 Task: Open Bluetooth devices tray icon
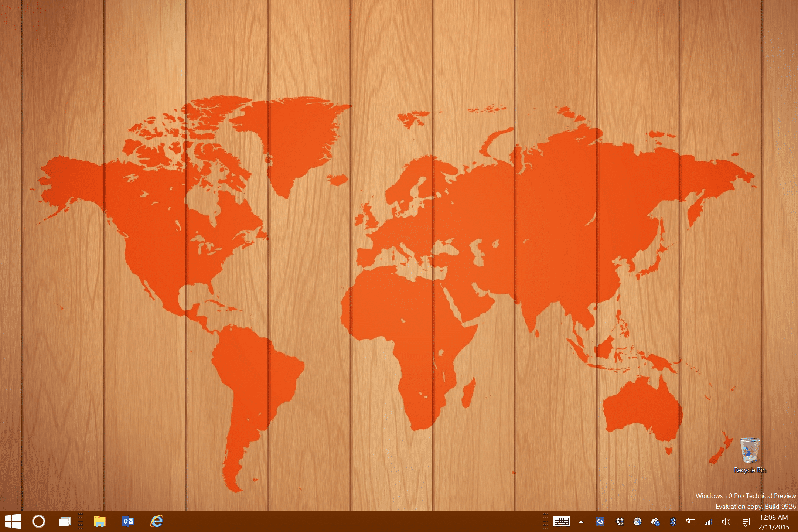tap(673, 522)
